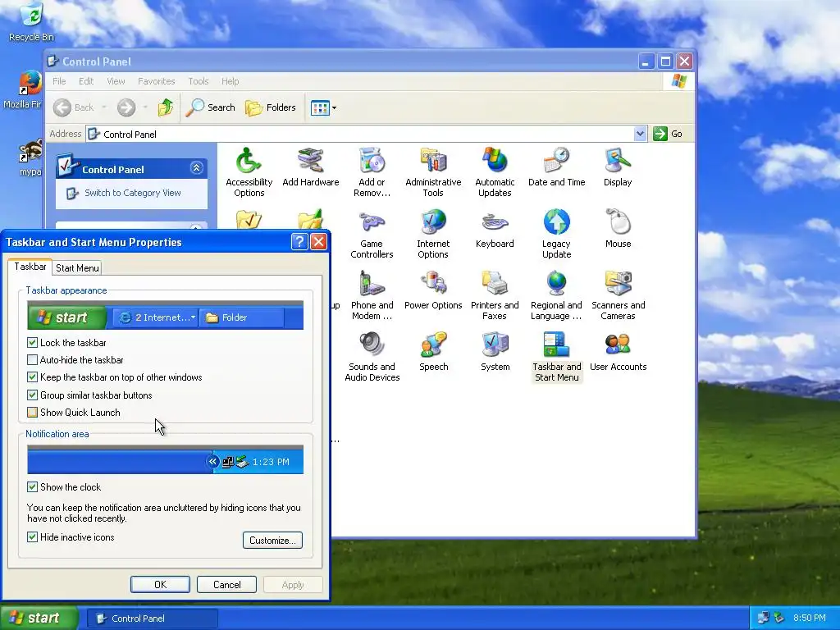
Task: Click the system tray clock
Action: pos(810,619)
